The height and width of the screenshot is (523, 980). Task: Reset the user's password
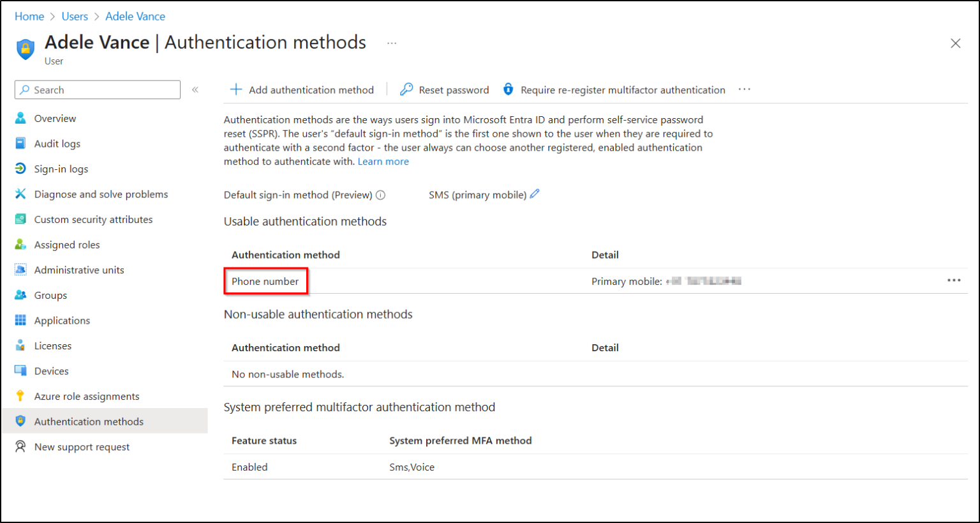(444, 89)
